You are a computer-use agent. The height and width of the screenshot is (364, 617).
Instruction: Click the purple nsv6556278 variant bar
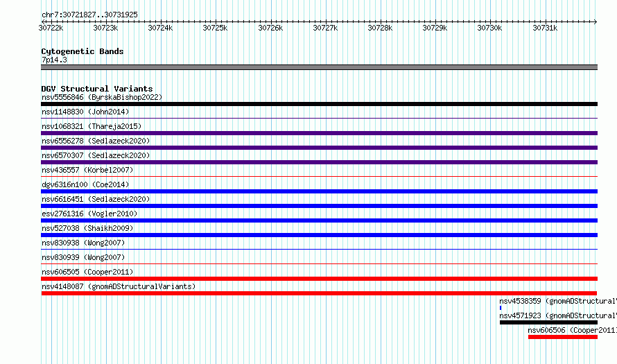coord(319,148)
